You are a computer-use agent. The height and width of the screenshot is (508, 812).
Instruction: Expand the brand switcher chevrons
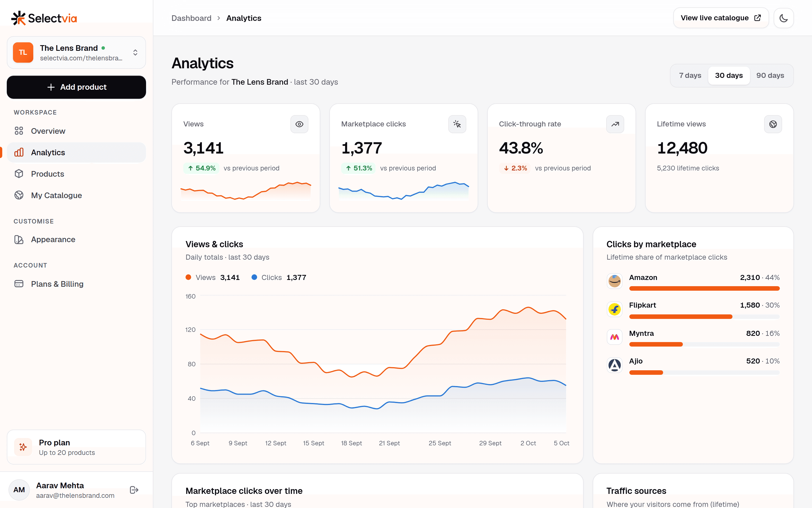[135, 52]
